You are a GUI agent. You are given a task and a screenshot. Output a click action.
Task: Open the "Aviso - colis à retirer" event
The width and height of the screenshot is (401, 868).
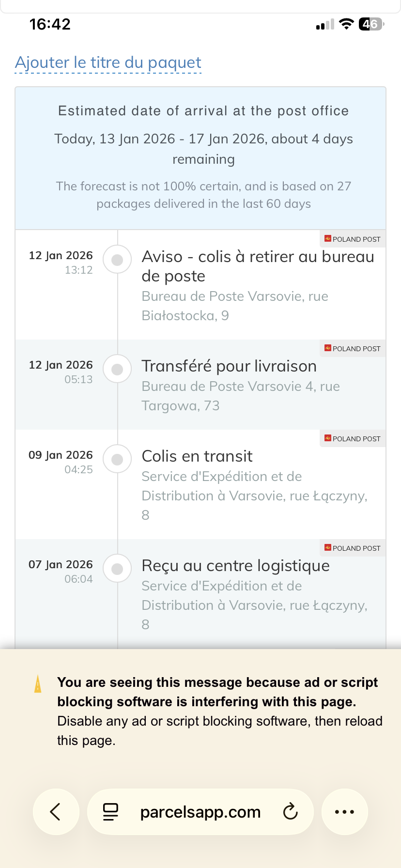pos(258,266)
